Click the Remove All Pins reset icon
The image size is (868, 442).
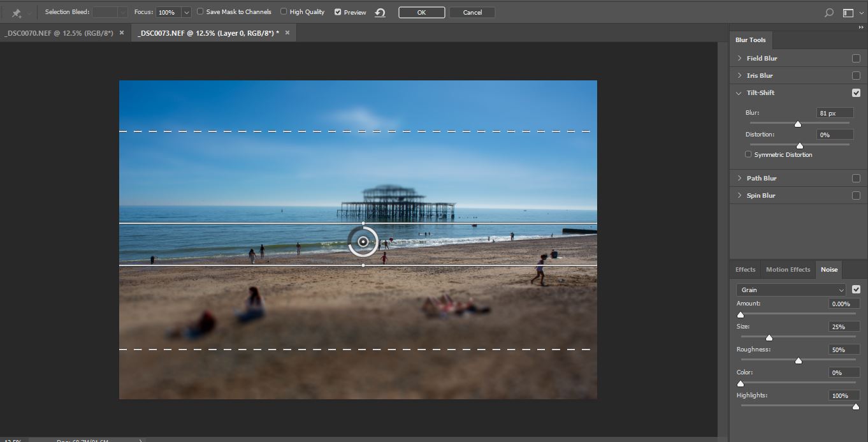click(x=380, y=13)
